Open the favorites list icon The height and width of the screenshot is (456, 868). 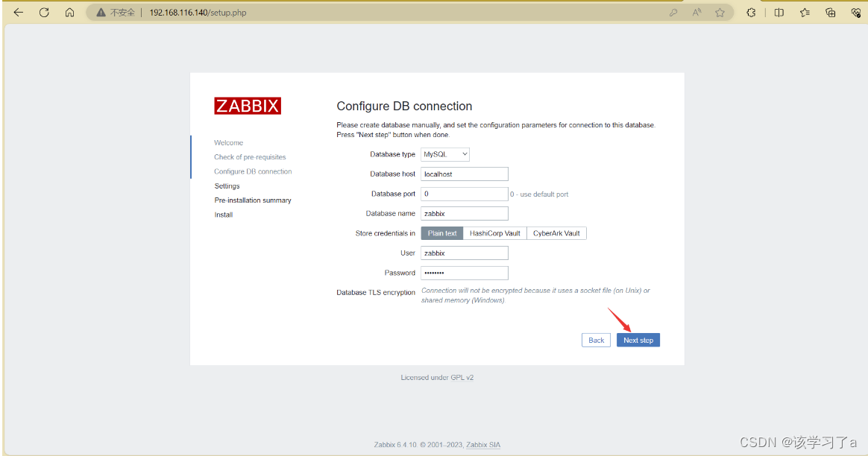[805, 12]
